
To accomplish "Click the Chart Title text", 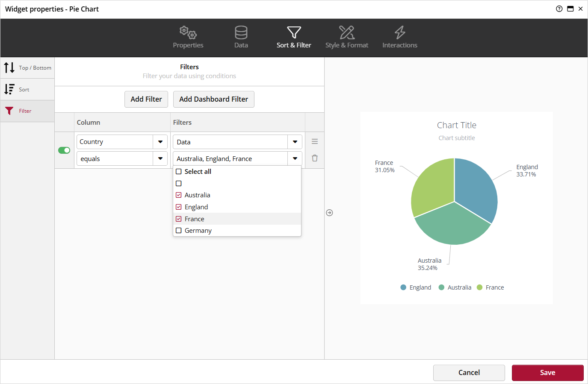I will point(457,125).
